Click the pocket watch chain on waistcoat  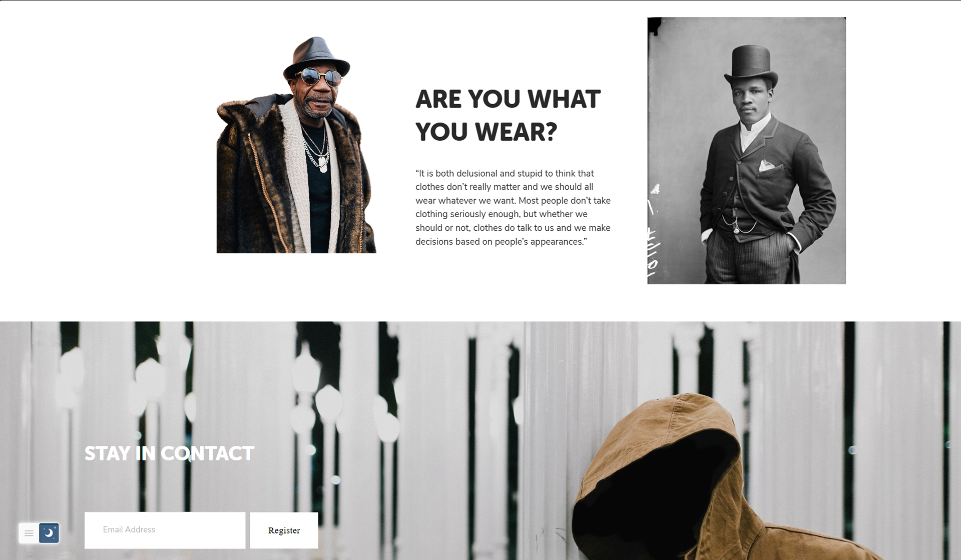tap(738, 225)
